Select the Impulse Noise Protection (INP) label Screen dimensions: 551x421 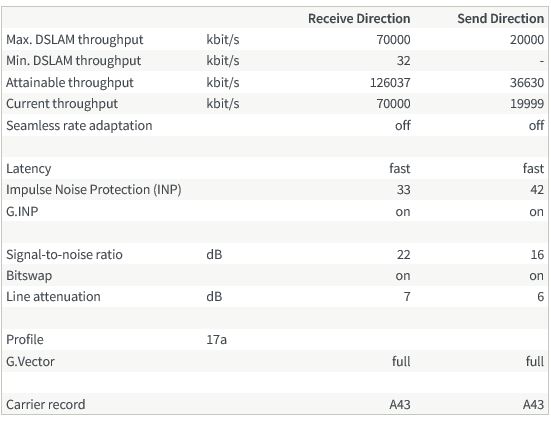point(93,190)
